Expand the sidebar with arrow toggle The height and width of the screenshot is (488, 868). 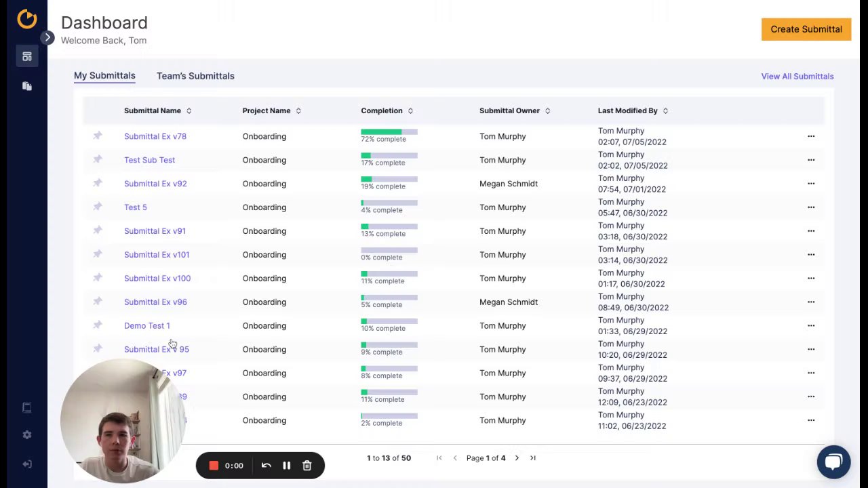(x=47, y=38)
